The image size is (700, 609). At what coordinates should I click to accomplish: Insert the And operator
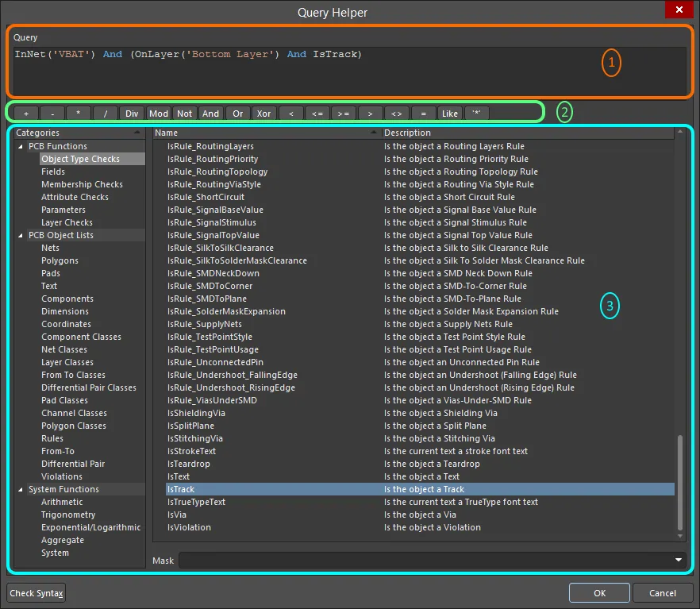coord(211,114)
